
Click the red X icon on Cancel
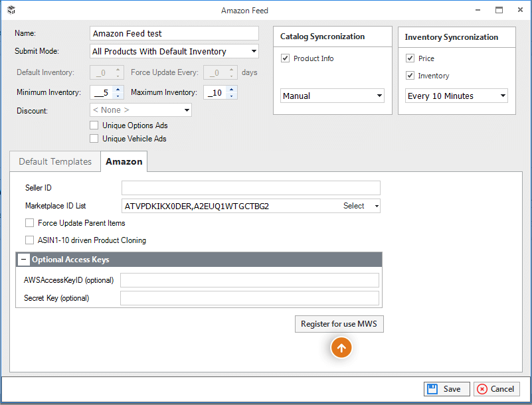[482, 389]
